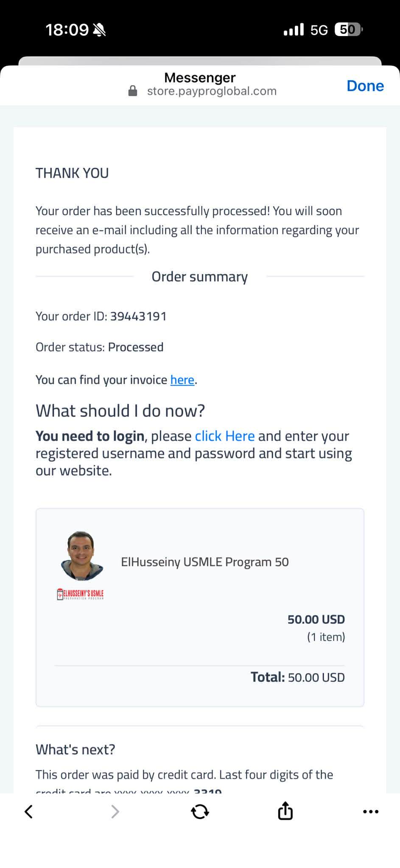Tap the forward navigation chevron
400x868 pixels.
tap(115, 812)
